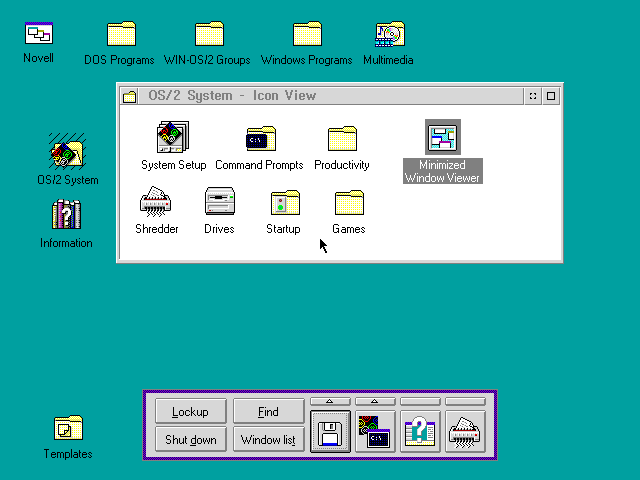The image size is (640, 480).
Task: Click the Shut down button
Action: coord(191,439)
